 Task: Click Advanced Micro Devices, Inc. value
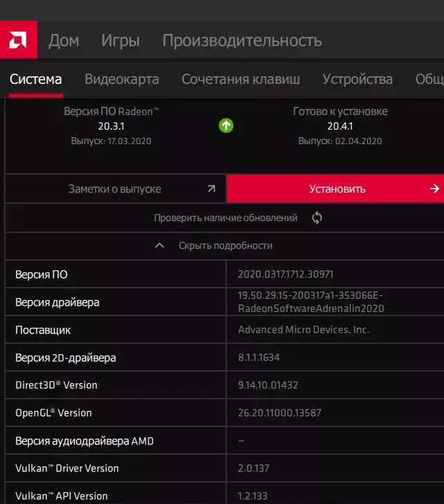(304, 330)
